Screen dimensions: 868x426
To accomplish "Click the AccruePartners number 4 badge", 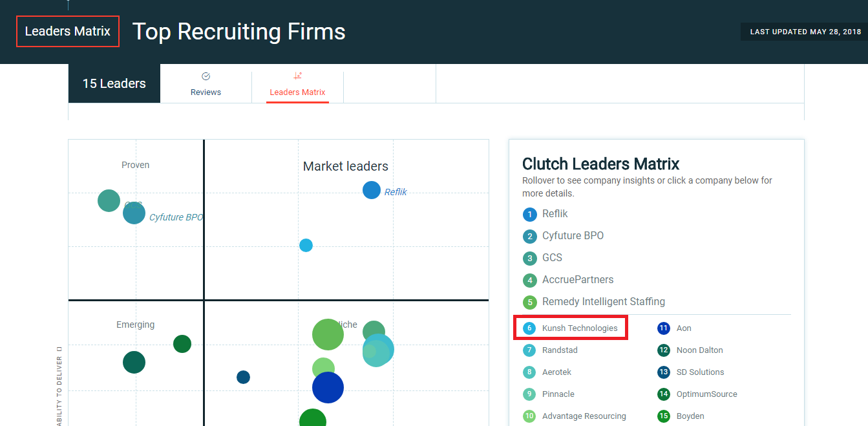I will coord(530,280).
